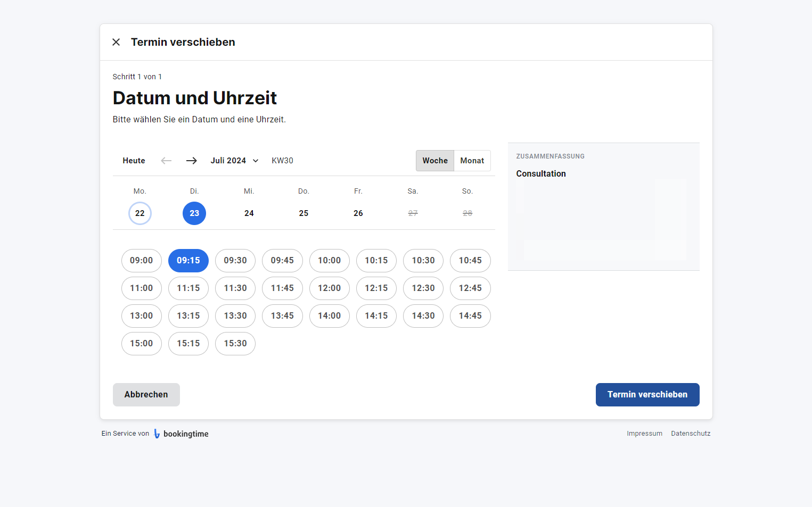812x507 pixels.
Task: Select the 10:45 time slot
Action: 470,261
